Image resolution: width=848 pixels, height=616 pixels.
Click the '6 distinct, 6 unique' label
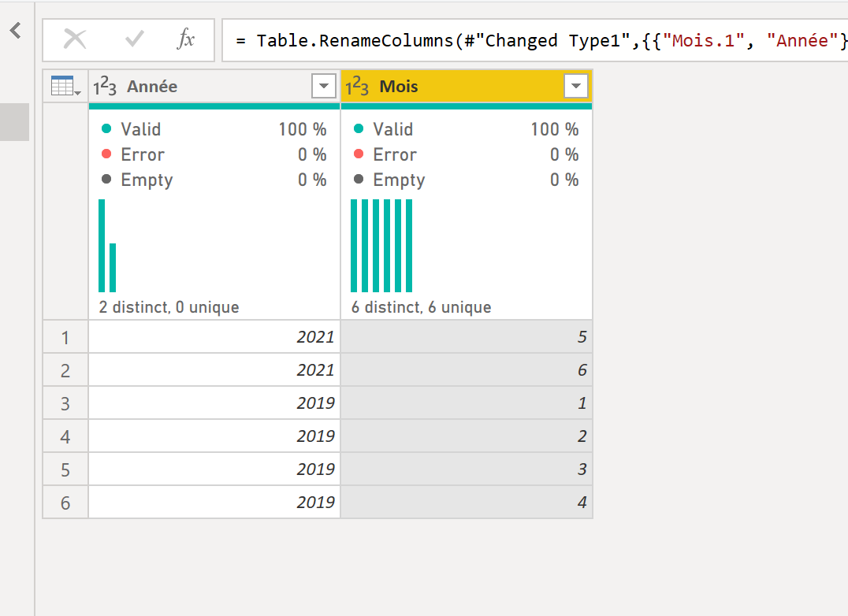coord(422,307)
